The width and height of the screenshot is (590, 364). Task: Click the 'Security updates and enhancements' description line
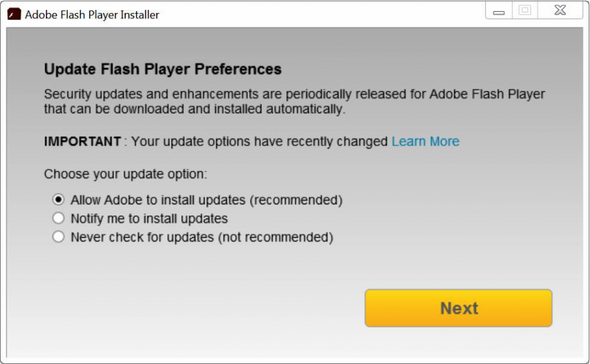pyautogui.click(x=294, y=94)
